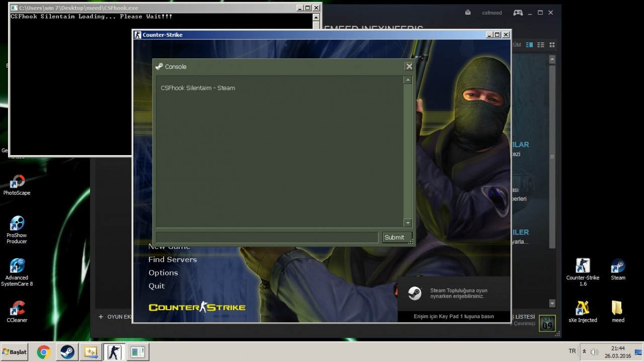Screen dimensions: 644x362
Task: Open Advanced SystemCare 8 desktop shortcut
Action: click(x=17, y=272)
